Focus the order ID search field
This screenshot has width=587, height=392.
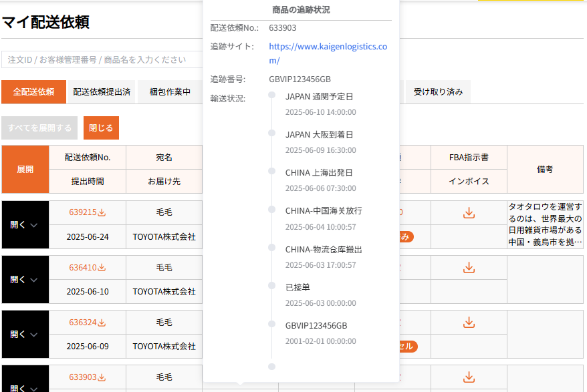pos(102,60)
